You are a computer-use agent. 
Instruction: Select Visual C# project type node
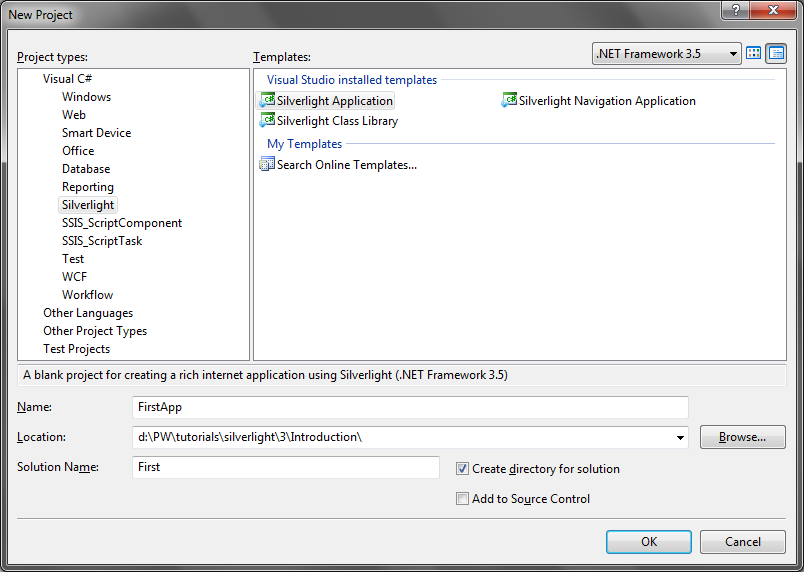coord(67,79)
